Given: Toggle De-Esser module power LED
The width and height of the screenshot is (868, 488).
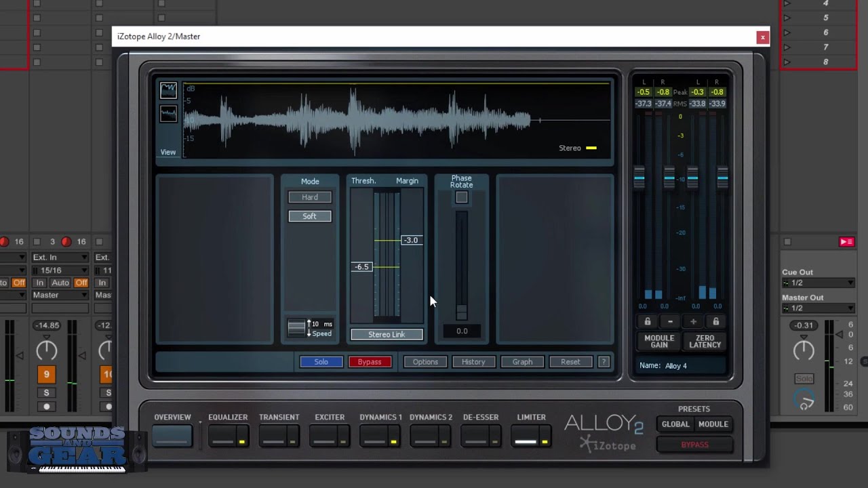Looking at the screenshot, I should click(494, 442).
